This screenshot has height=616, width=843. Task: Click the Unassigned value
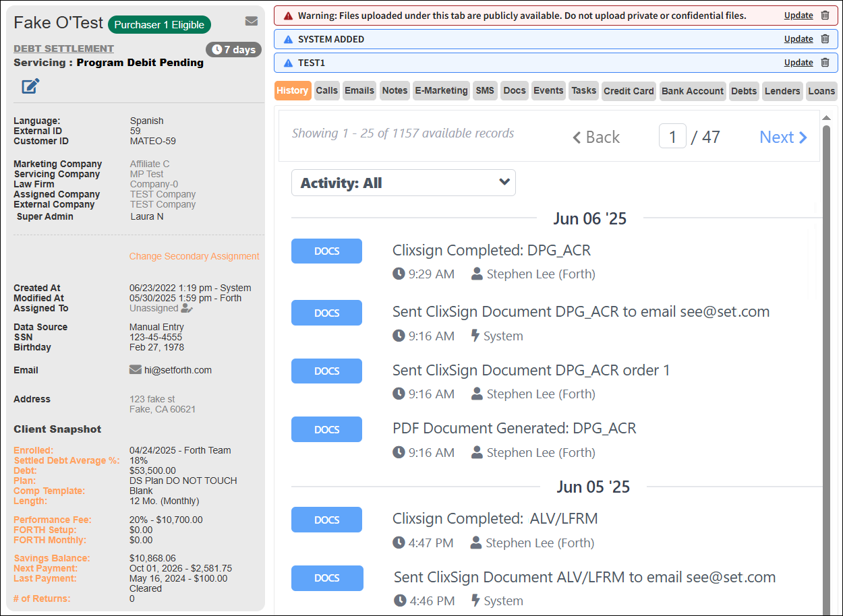point(154,308)
